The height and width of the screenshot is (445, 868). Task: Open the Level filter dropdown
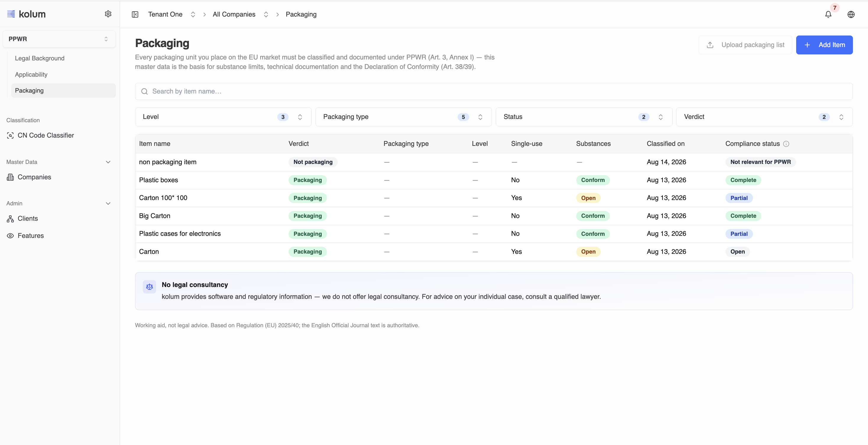tap(223, 117)
